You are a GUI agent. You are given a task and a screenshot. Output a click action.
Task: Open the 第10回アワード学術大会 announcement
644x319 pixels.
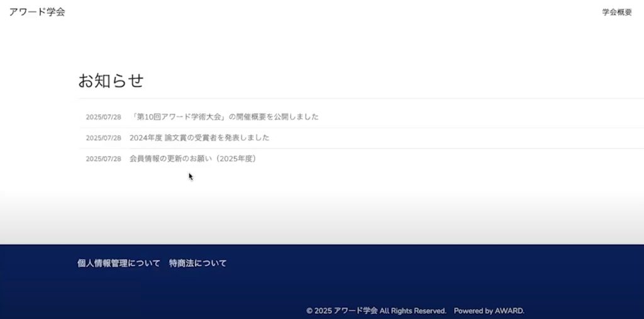tap(224, 117)
